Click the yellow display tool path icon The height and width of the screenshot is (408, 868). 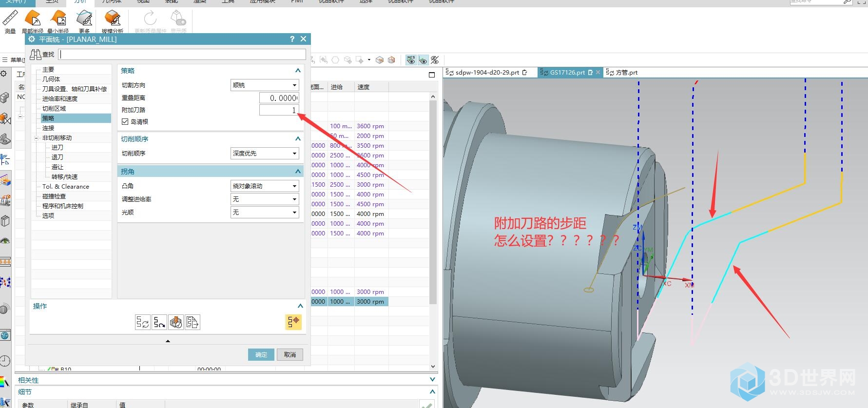click(293, 322)
